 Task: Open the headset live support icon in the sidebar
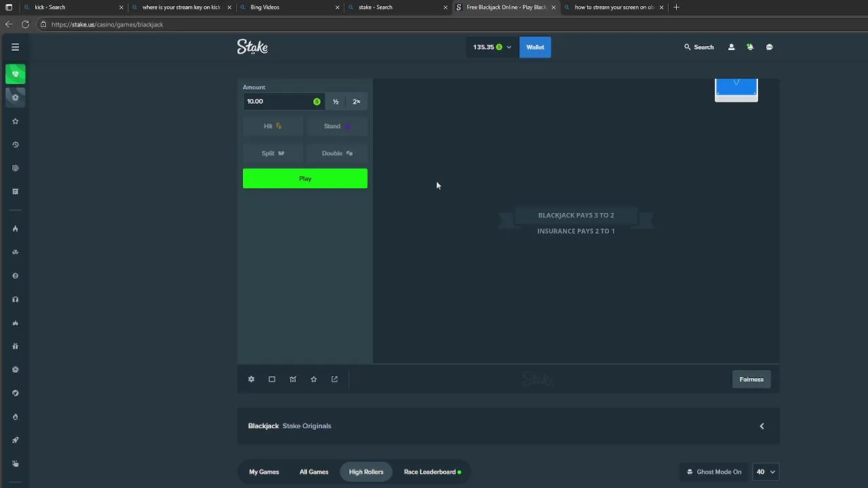(15, 300)
